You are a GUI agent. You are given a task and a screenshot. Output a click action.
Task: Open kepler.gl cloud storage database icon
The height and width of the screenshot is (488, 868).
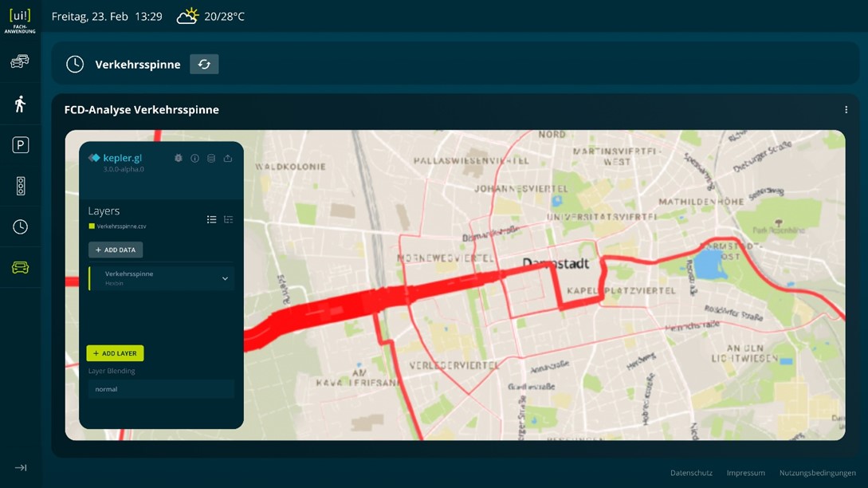[x=211, y=159]
